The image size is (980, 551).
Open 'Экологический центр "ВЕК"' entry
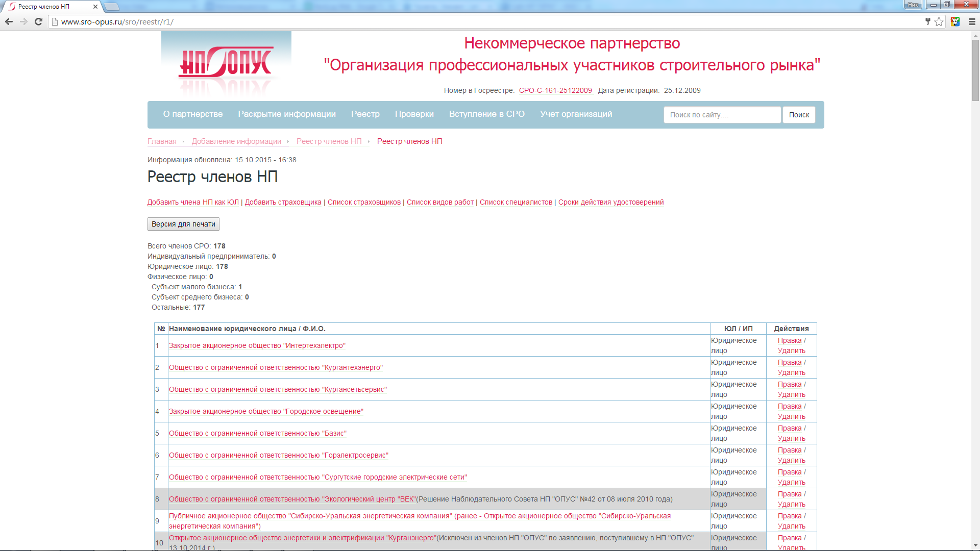click(x=292, y=499)
